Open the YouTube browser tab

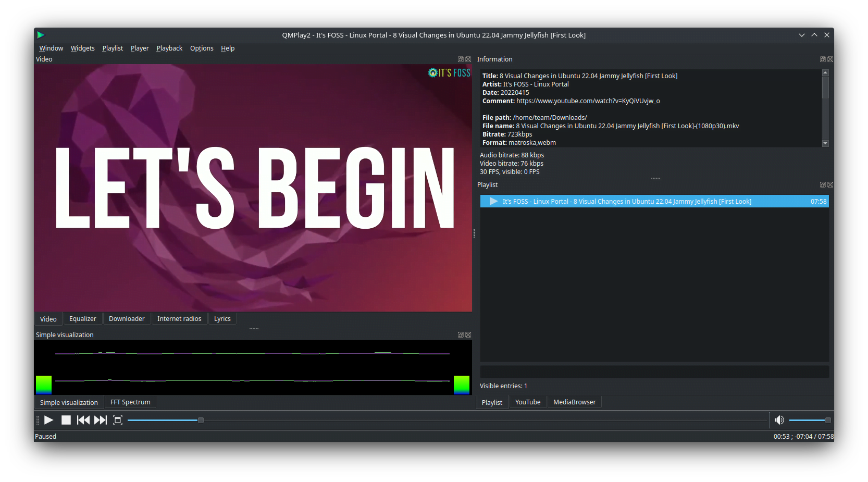pyautogui.click(x=527, y=402)
